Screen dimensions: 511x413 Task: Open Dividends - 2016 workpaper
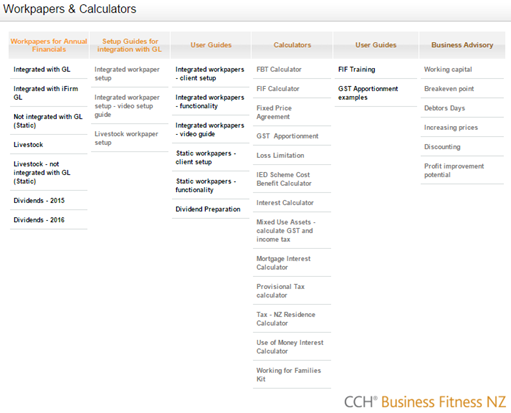point(39,220)
